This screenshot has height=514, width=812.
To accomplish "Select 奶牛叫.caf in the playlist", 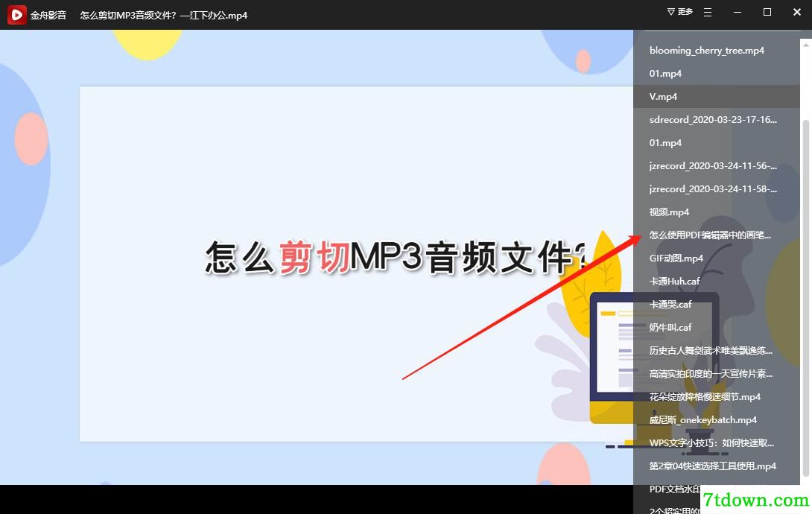I will pos(717,327).
